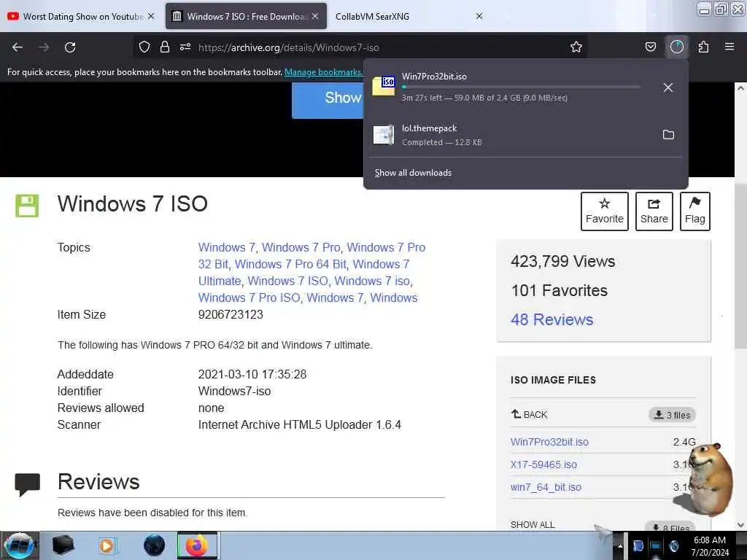
Task: Go back with the browser back arrow
Action: pos(18,47)
